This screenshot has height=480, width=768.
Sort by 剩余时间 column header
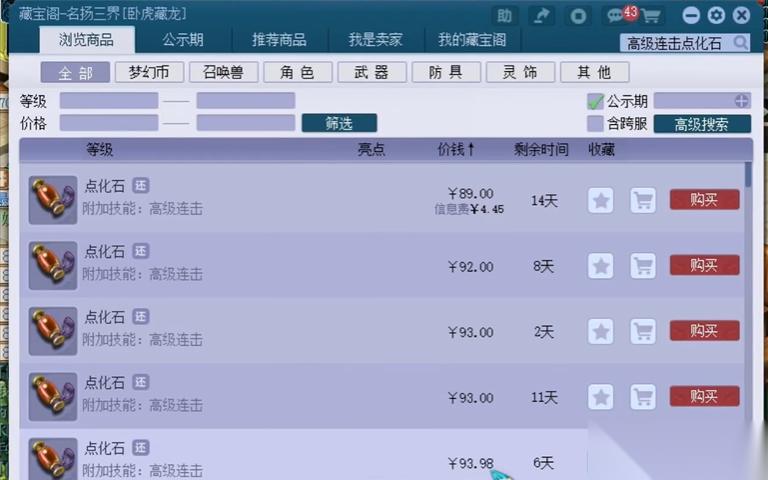point(541,149)
